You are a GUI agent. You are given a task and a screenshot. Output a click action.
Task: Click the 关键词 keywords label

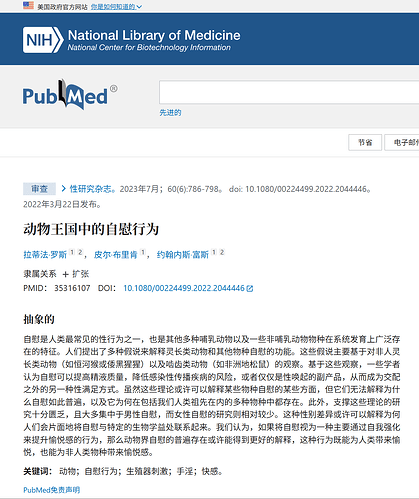(x=38, y=471)
